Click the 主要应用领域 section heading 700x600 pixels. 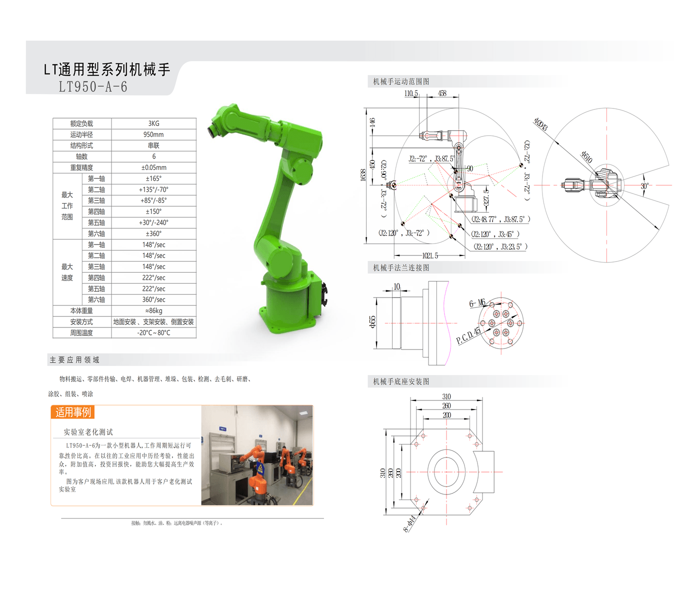click(x=74, y=360)
